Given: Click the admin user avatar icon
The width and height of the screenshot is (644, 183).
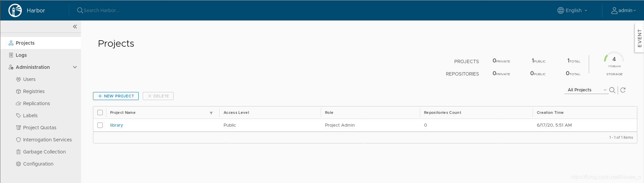Looking at the screenshot, I should coord(614,10).
